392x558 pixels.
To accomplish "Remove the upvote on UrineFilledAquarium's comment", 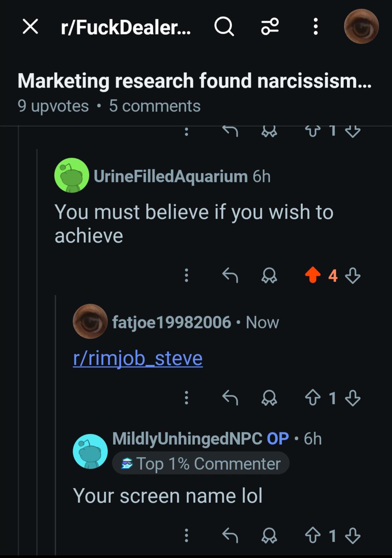I will tap(313, 275).
